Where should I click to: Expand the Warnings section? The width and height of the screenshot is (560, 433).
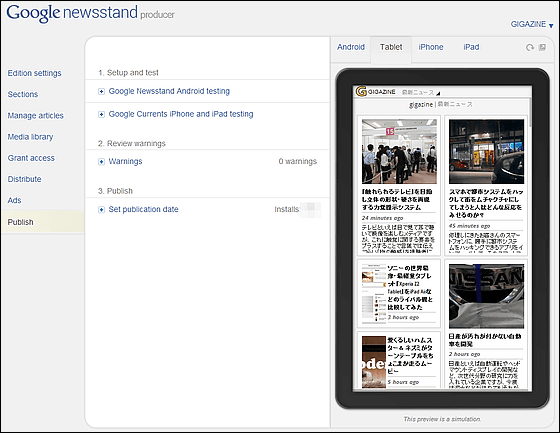tap(101, 161)
